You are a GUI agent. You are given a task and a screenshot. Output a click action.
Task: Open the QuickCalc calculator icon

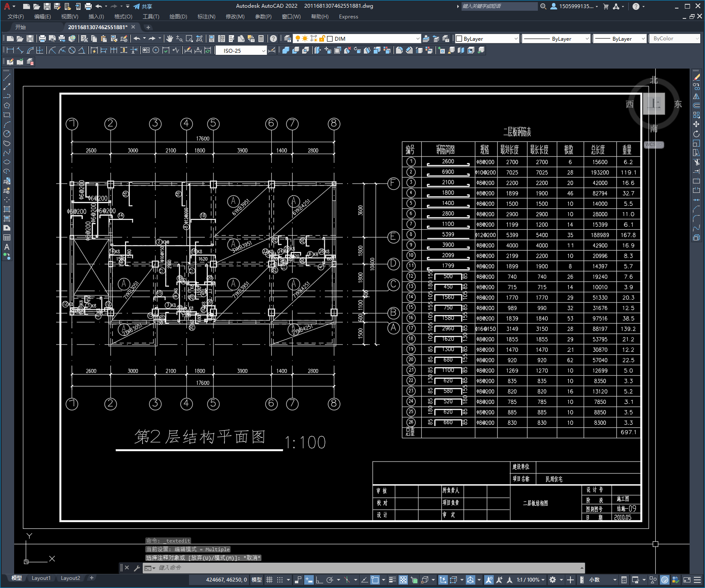coord(261,39)
